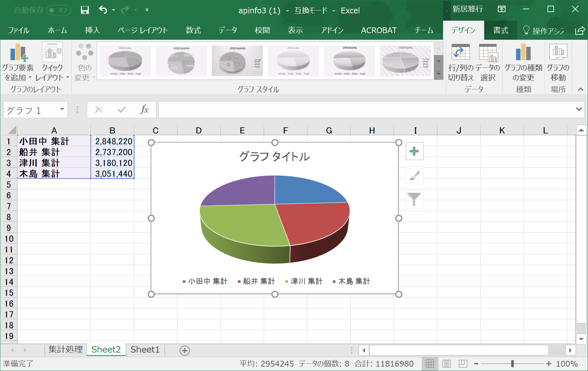Click the Undo arrow icon
This screenshot has height=371, width=588.
click(x=103, y=10)
